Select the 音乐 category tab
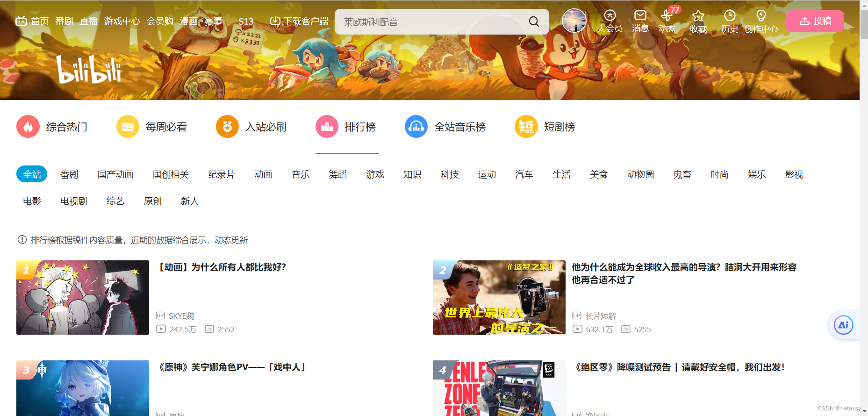This screenshot has width=868, height=416. pos(301,174)
